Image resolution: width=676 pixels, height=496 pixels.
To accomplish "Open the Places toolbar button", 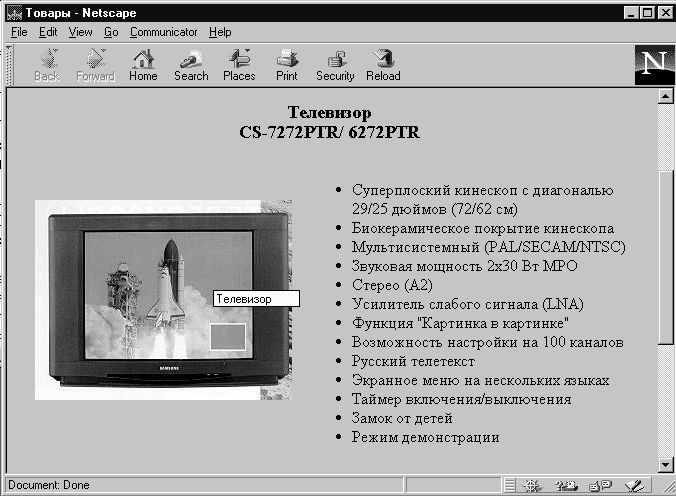I will click(x=239, y=64).
